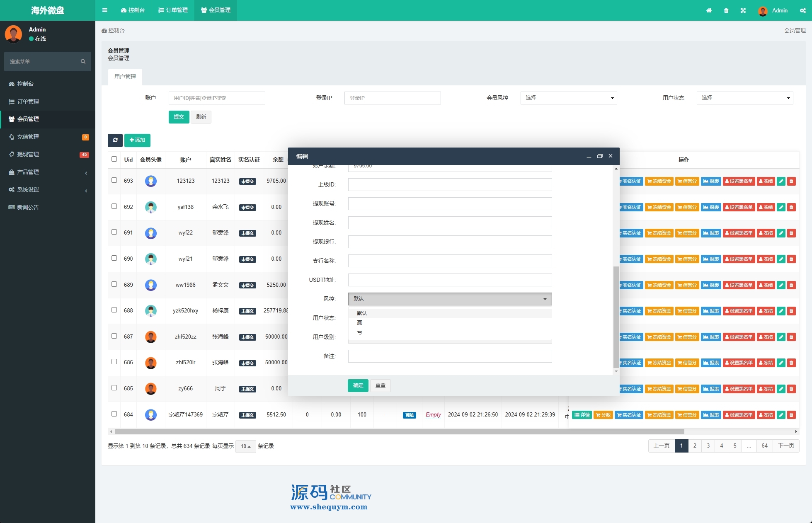The height and width of the screenshot is (523, 812).
Task: Open the 会员风控 filter dropdown
Action: [568, 98]
